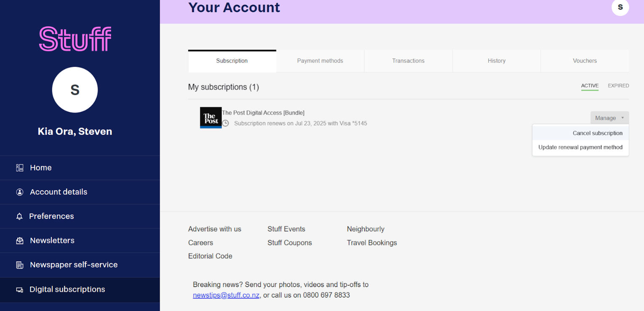Switch to the Payment methods tab
The width and height of the screenshot is (644, 311).
pyautogui.click(x=320, y=61)
